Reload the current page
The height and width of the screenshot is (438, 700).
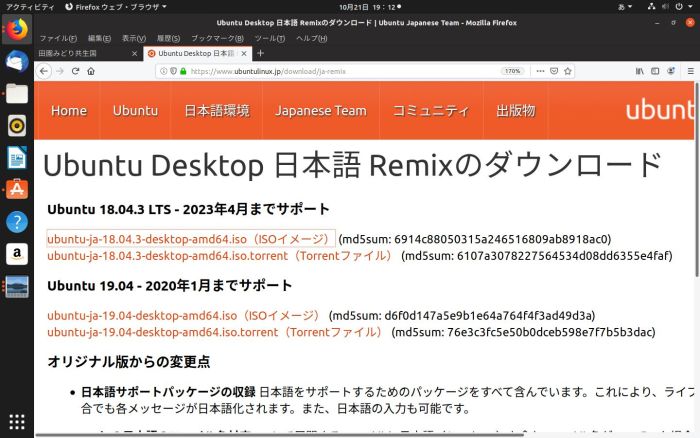(x=75, y=71)
